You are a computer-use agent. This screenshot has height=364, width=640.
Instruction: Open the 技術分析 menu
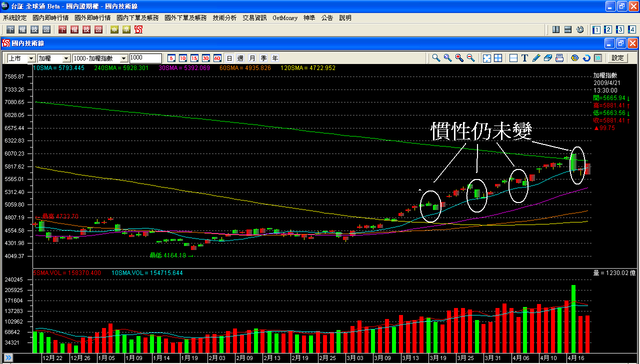(224, 18)
